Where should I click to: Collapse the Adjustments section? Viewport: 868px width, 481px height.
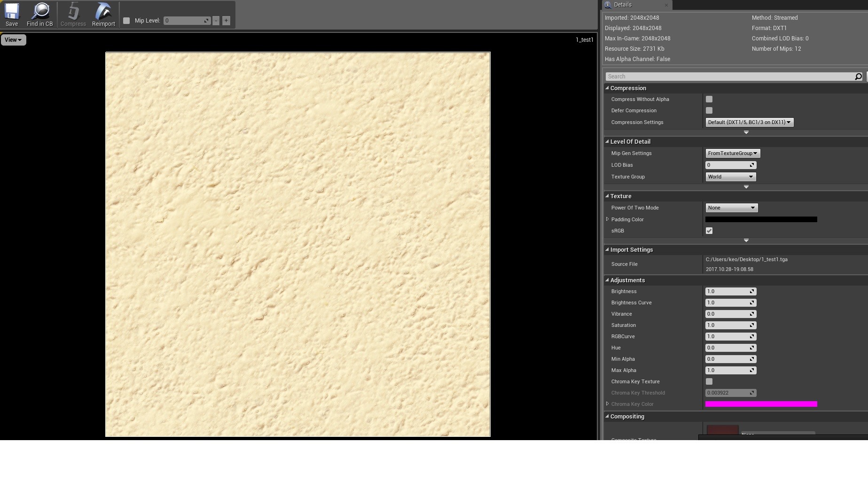[x=607, y=280]
